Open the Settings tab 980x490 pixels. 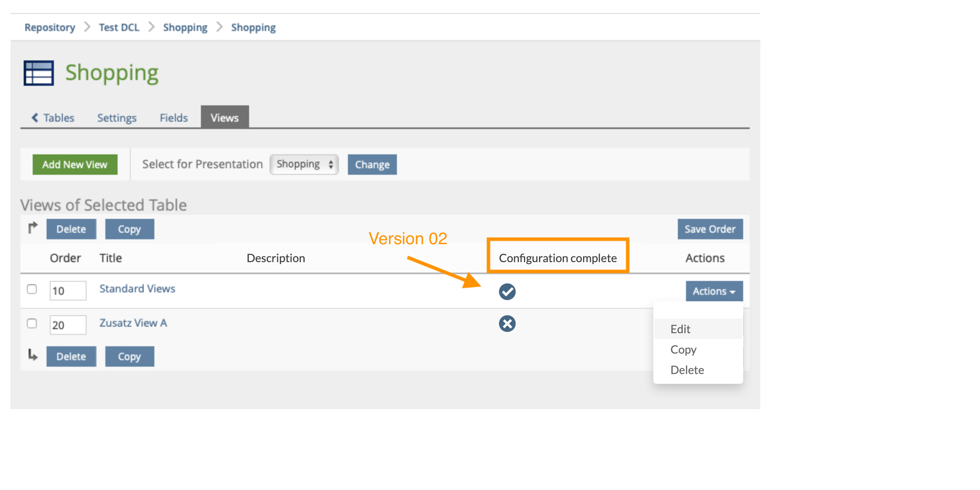pos(117,118)
